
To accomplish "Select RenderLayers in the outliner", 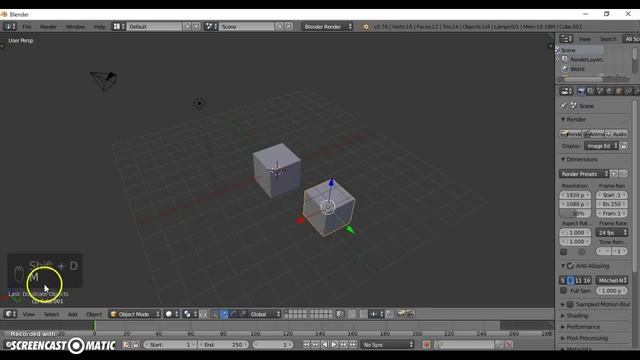I will click(586, 60).
